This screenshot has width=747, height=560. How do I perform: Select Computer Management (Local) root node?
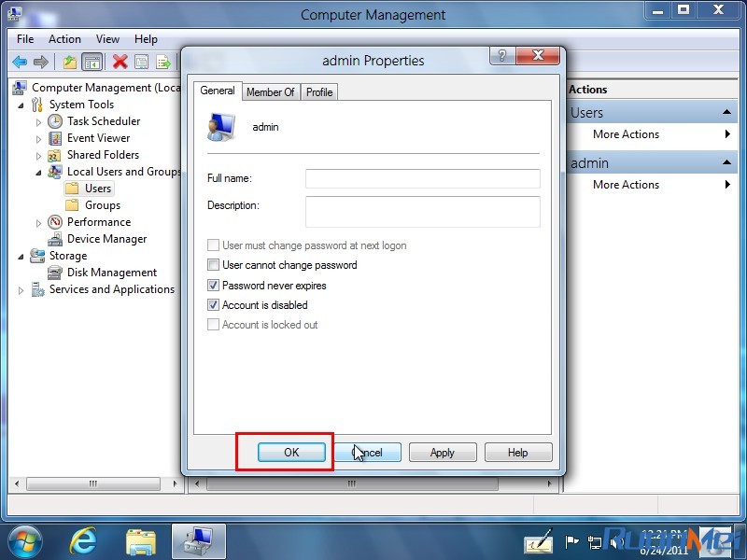[x=97, y=88]
